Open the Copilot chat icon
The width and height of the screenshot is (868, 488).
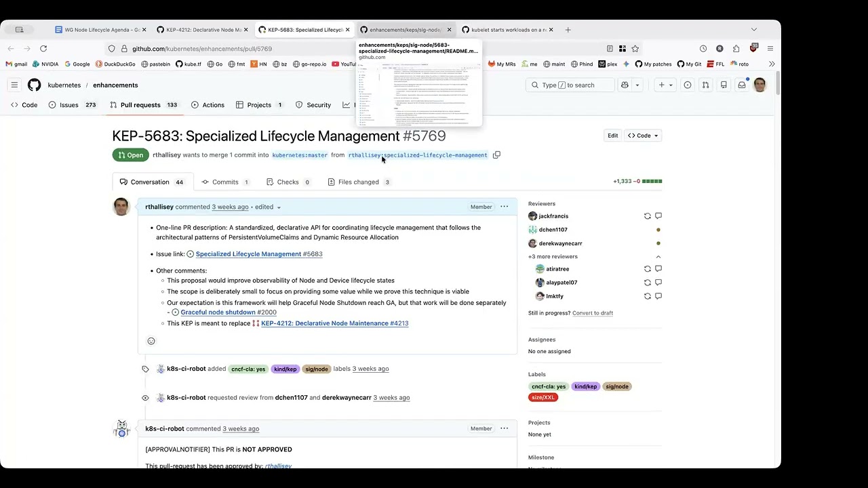point(625,85)
